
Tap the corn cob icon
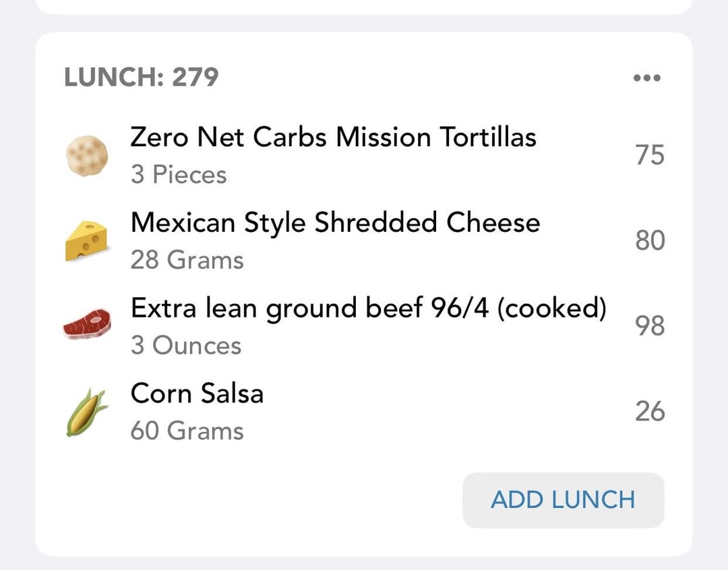pos(86,412)
